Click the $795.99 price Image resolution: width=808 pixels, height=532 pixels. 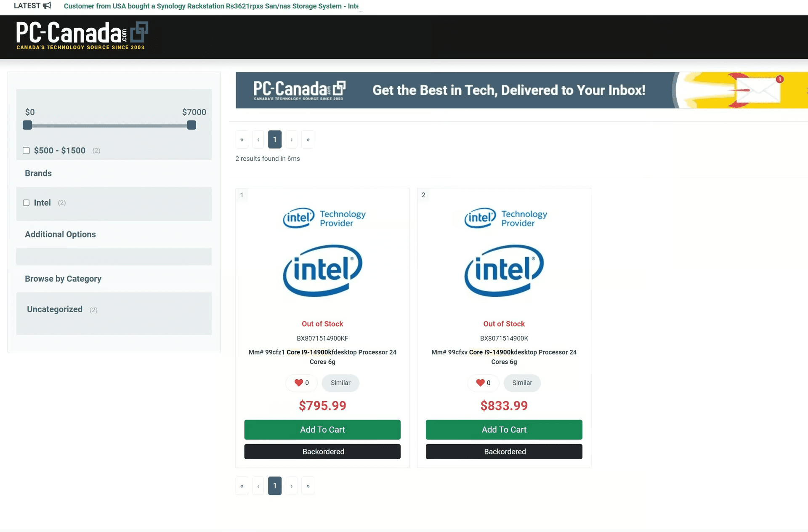coord(322,406)
